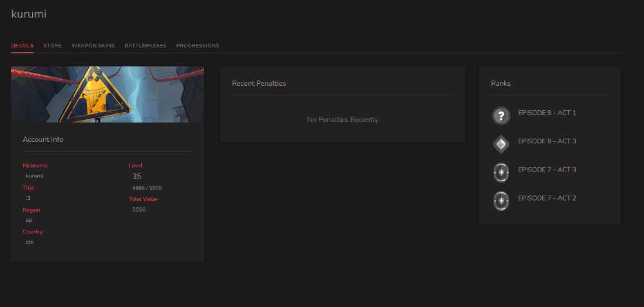The image size is (644, 307).
Task: Click the Ranks panel heading
Action: (500, 83)
